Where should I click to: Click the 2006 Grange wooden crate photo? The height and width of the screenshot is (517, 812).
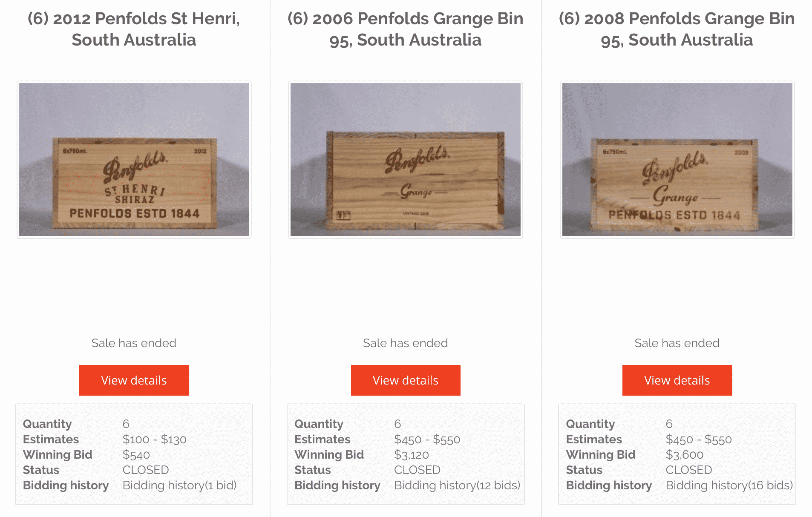click(x=406, y=160)
